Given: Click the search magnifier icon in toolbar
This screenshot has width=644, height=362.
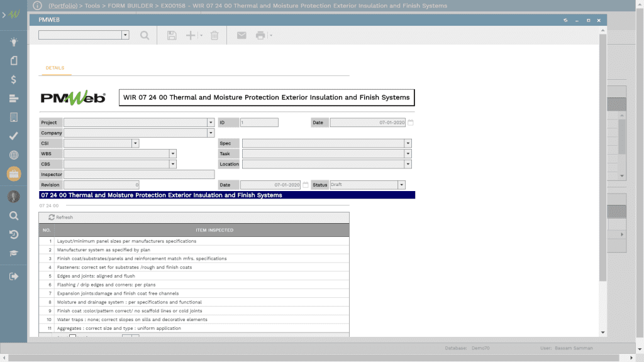Looking at the screenshot, I should pyautogui.click(x=145, y=35).
